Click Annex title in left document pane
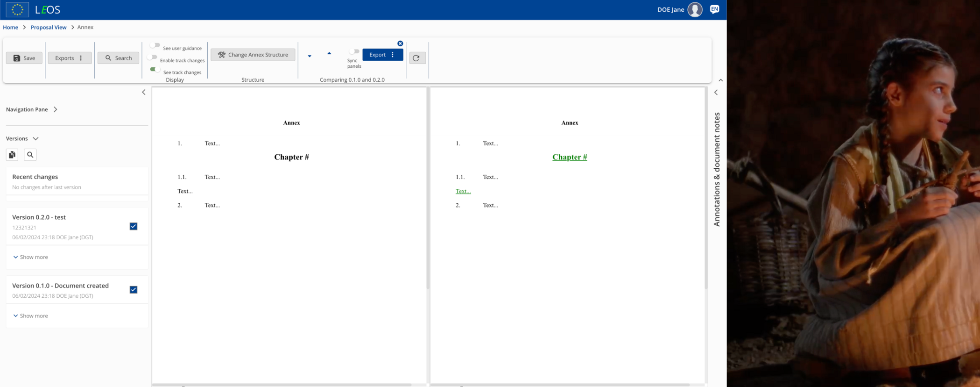This screenshot has width=980, height=387. (x=291, y=123)
